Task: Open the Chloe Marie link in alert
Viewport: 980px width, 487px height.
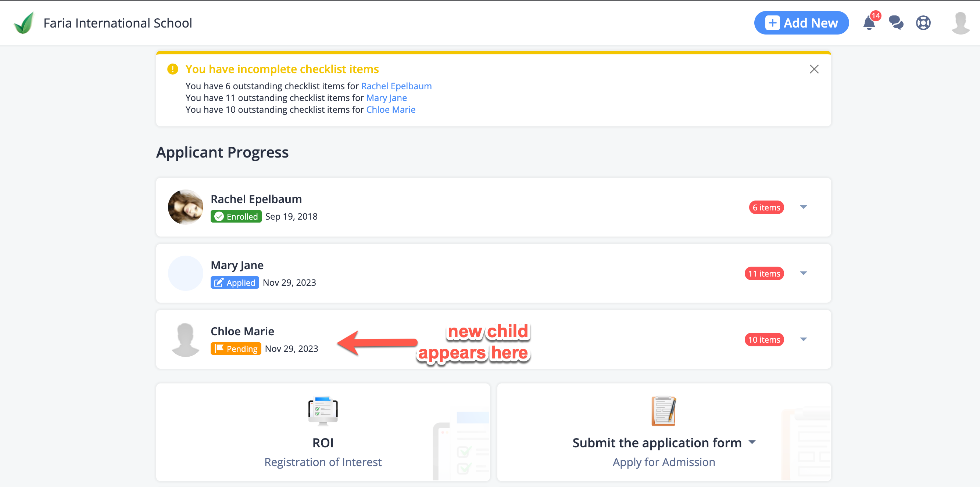Action: pyautogui.click(x=390, y=110)
